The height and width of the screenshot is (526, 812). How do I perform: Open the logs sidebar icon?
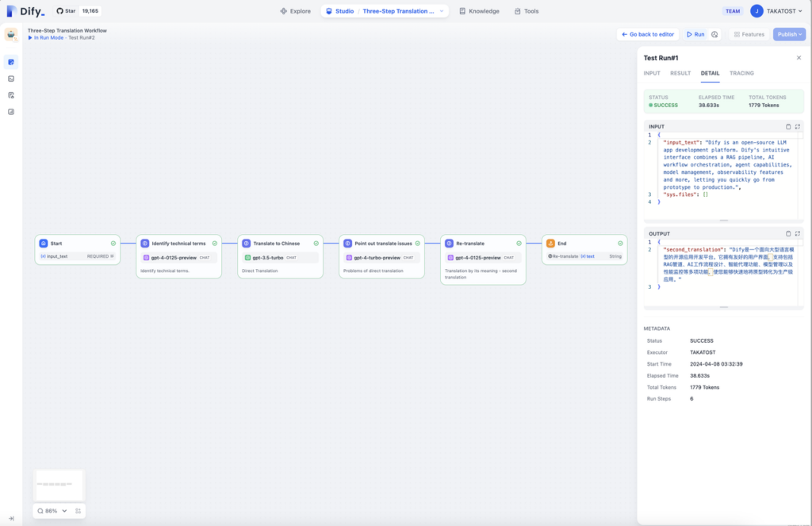point(11,95)
